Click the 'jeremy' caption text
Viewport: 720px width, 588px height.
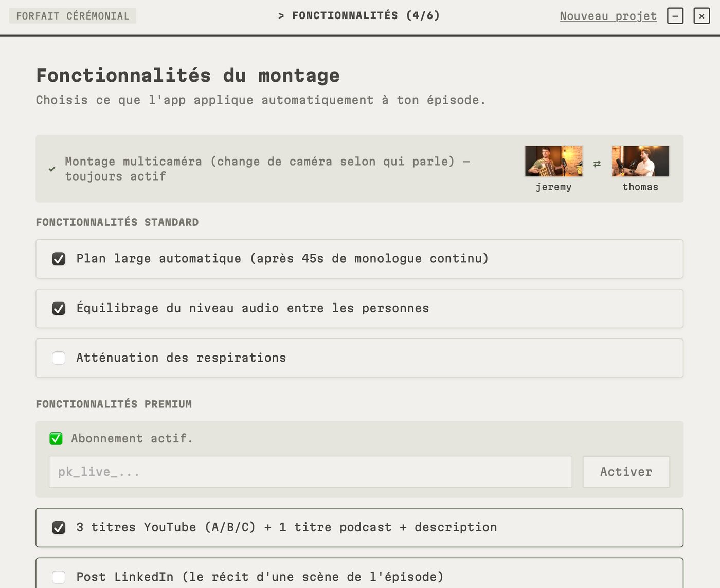(553, 187)
